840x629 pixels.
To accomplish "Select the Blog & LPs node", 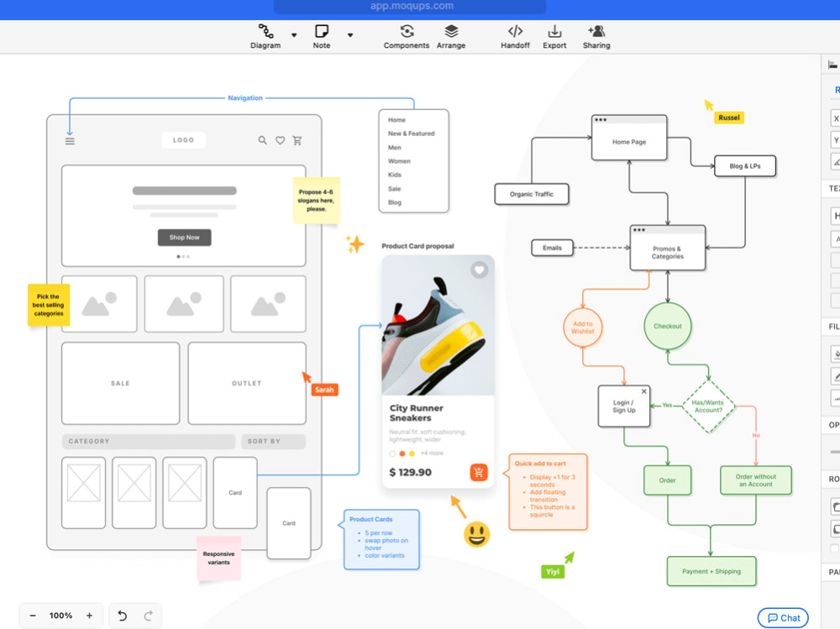I will coord(744,166).
